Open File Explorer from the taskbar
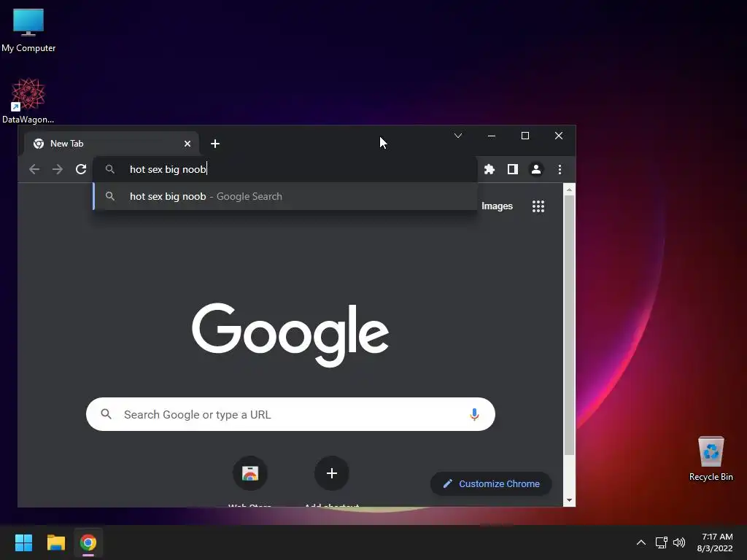 55,542
